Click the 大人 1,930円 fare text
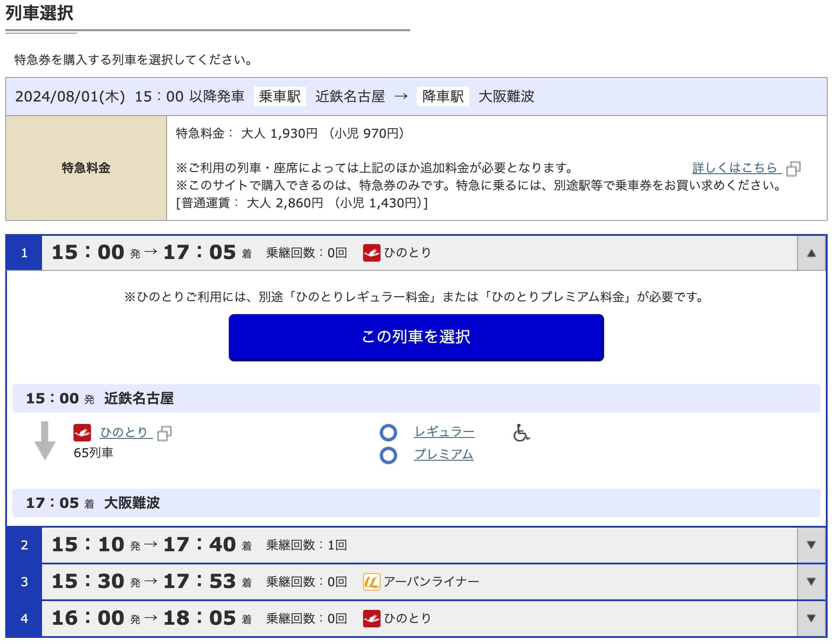 point(279,133)
